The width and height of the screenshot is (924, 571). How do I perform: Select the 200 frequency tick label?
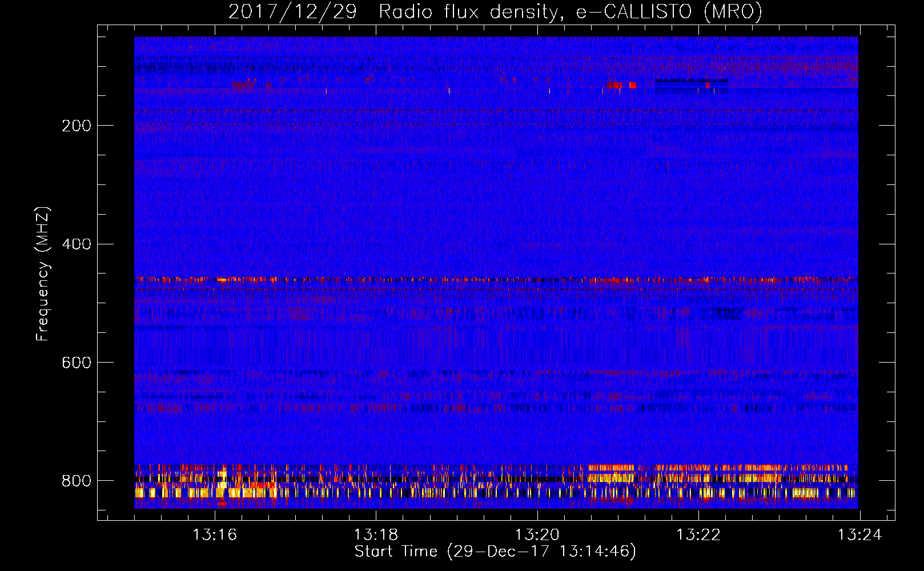click(77, 126)
